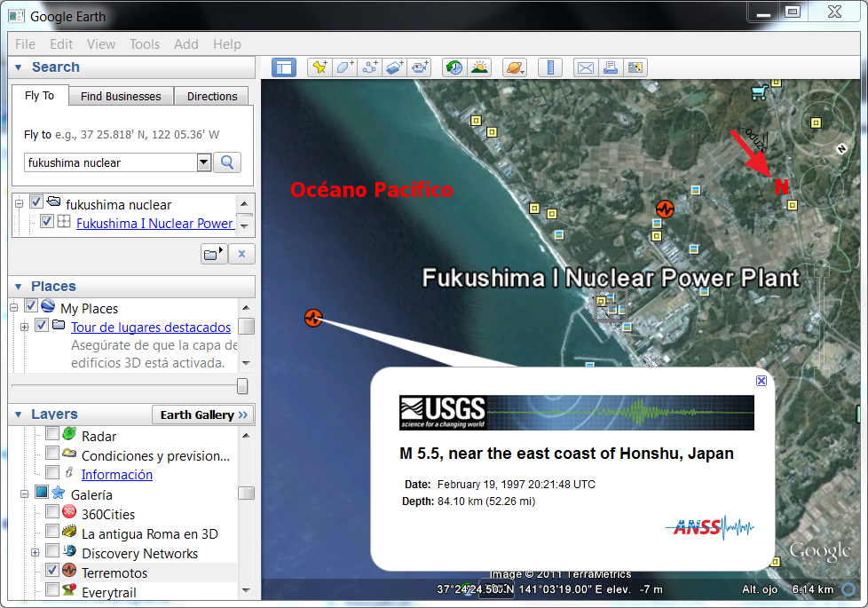Viewport: 868px width, 608px height.
Task: Record a tour camera icon
Action: tap(420, 67)
